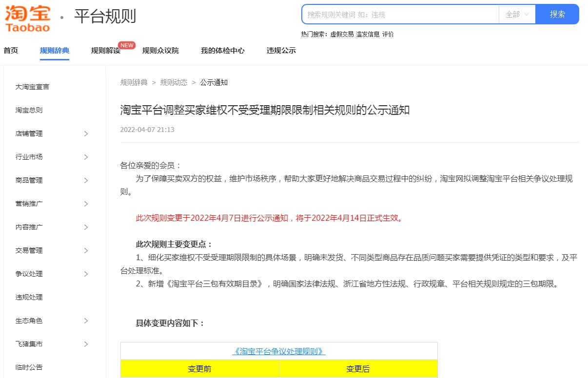Open 淘宝总则 in the sidebar
The image size is (588, 378).
(29, 110)
